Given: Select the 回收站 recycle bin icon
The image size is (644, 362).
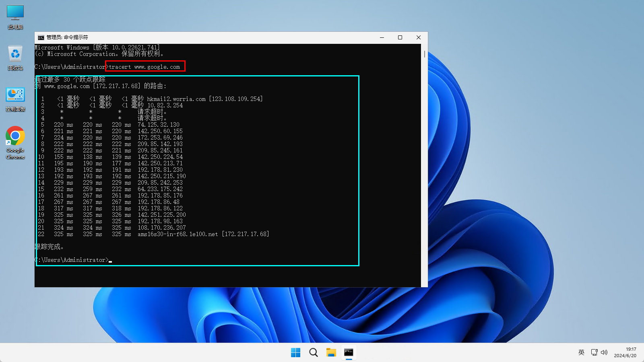Looking at the screenshot, I should tap(15, 58).
